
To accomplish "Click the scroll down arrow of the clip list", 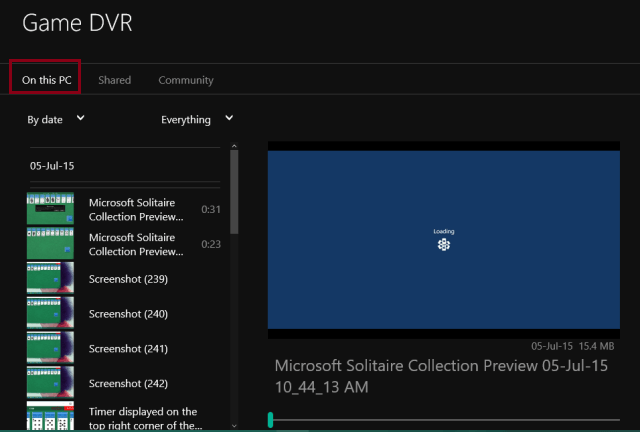I will pyautogui.click(x=234, y=425).
